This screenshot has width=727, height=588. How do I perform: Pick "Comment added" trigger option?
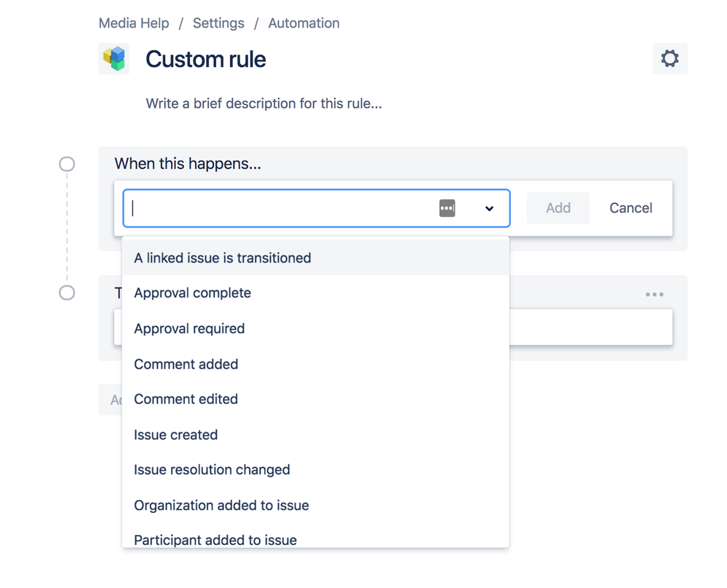pos(186,364)
